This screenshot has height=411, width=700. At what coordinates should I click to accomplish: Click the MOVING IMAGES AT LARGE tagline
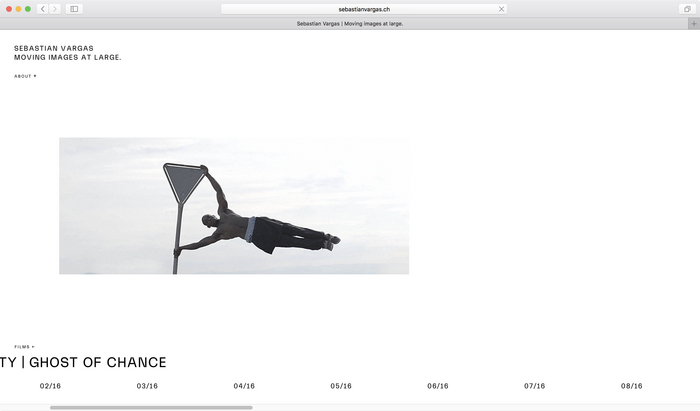point(67,57)
